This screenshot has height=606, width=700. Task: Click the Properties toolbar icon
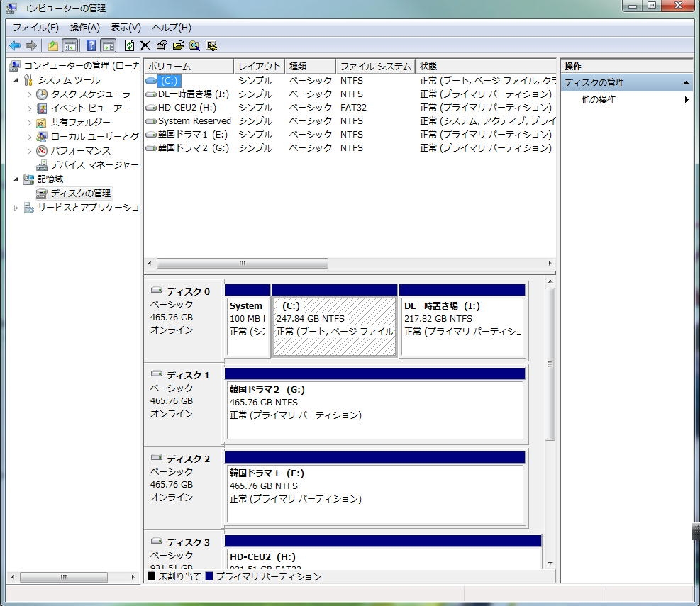162,45
